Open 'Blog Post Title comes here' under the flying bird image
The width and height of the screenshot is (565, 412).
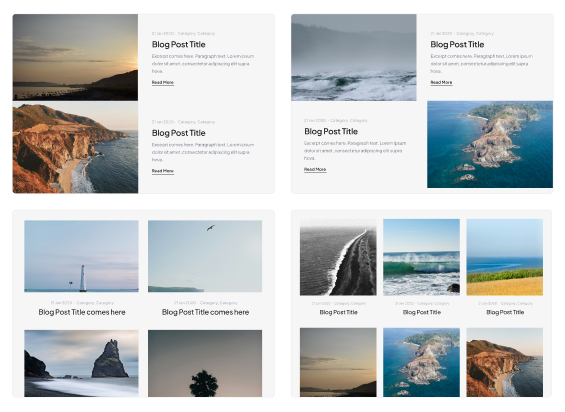[205, 312]
